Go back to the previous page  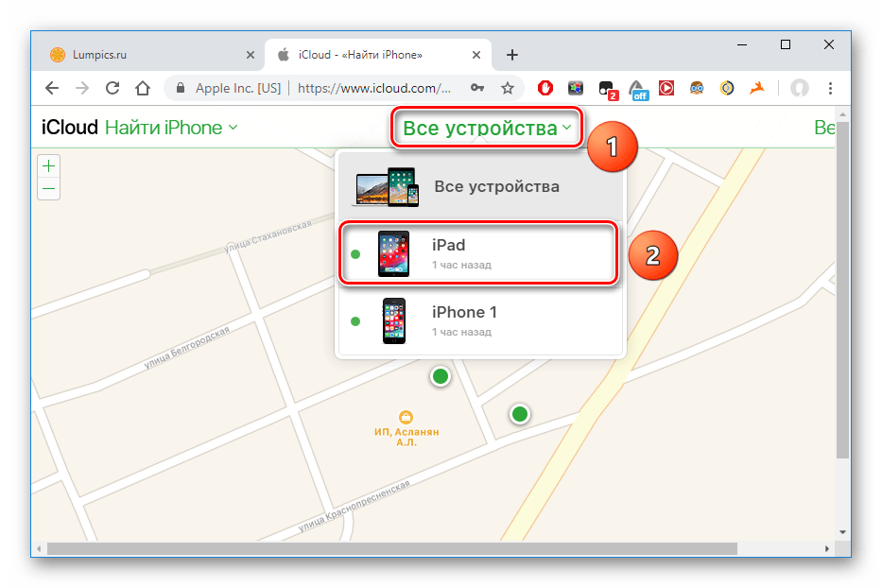point(52,88)
